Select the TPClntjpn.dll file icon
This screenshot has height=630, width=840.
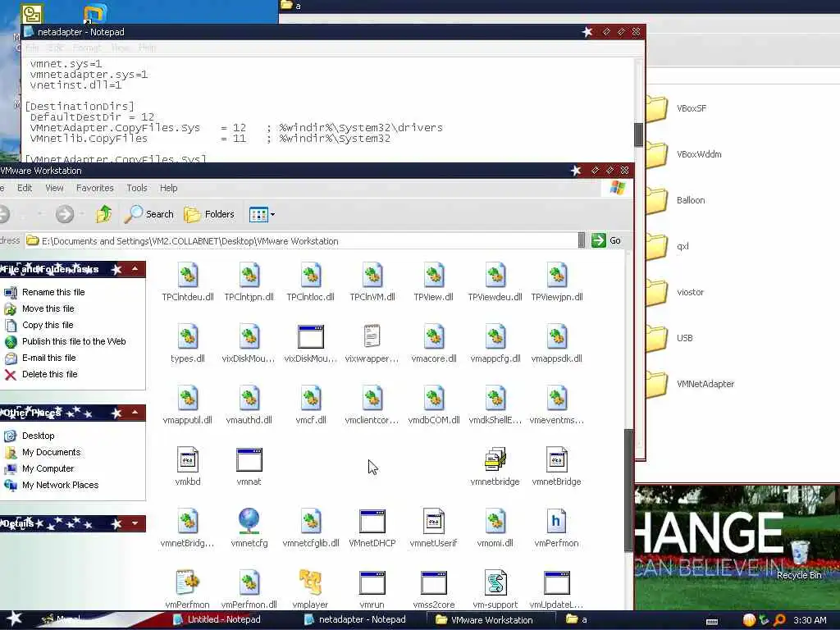point(249,275)
